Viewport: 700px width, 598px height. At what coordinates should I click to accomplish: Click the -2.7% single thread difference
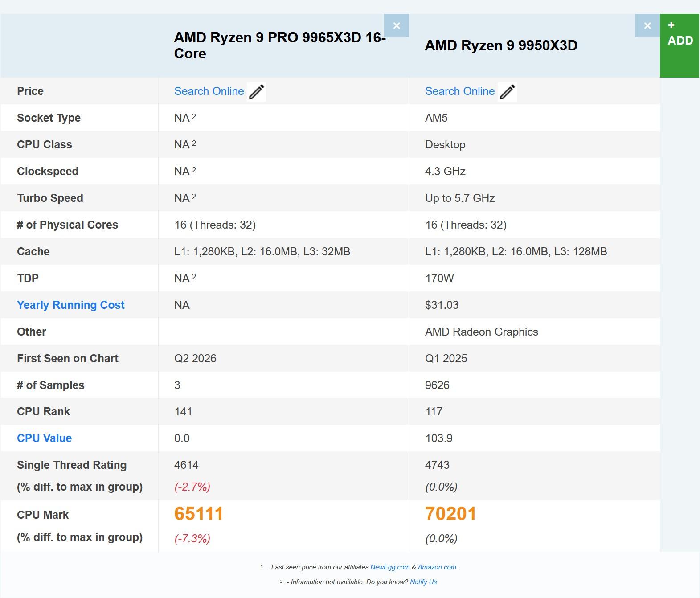click(192, 487)
